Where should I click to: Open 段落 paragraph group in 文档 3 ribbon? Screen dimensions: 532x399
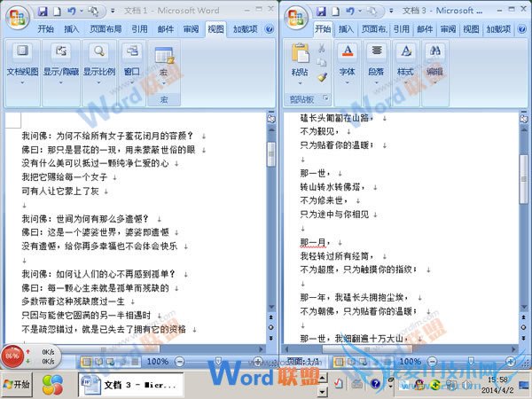click(x=376, y=73)
